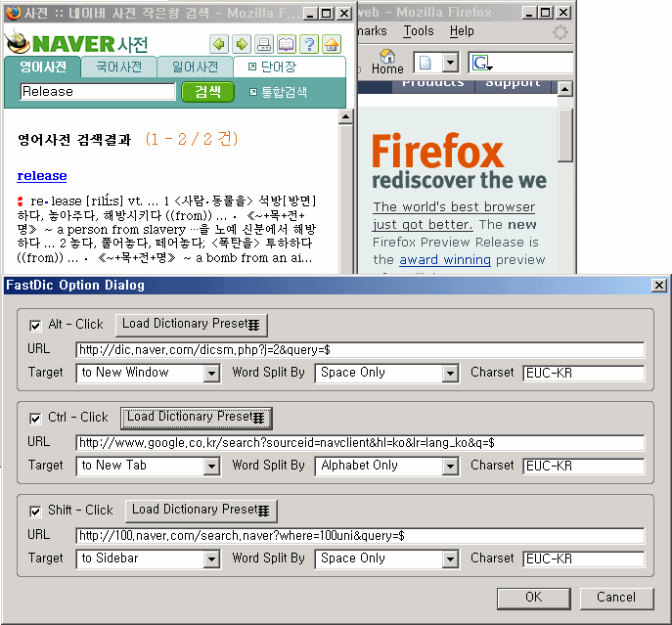The height and width of the screenshot is (625, 672).
Task: Click the Shift - Click Charset field
Action: (x=583, y=559)
